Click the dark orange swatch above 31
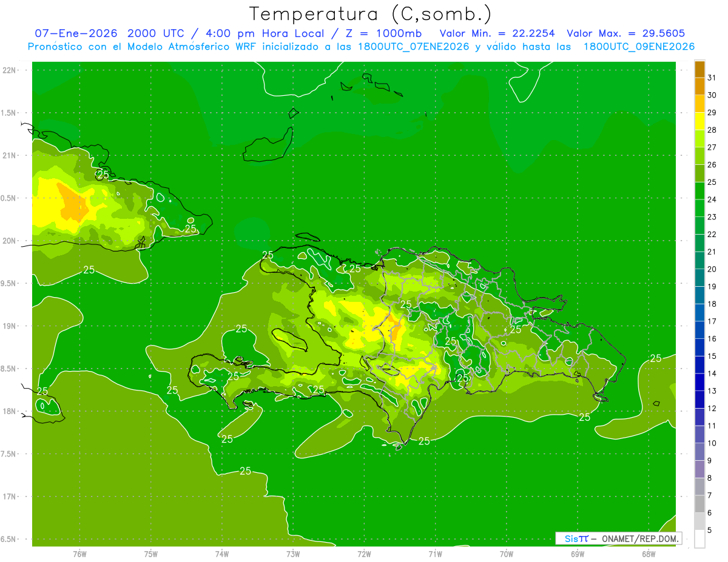Image resolution: width=728 pixels, height=562 pixels. pos(699,69)
